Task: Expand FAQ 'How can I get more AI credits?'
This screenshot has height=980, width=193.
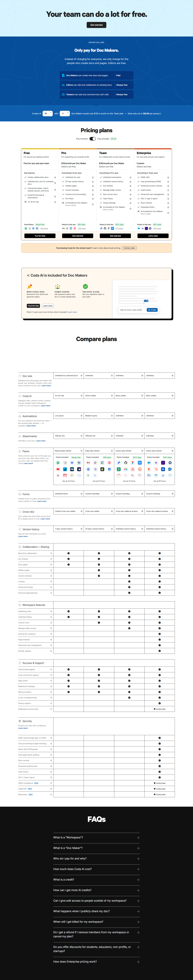Action: [x=96, y=890]
